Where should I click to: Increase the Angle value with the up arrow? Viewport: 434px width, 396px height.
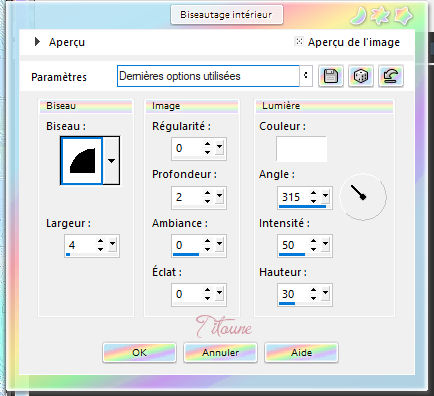[x=313, y=193]
